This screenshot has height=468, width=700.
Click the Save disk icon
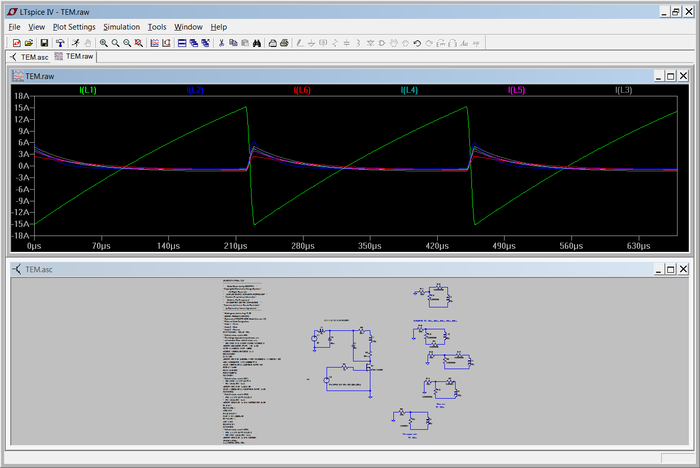(x=44, y=43)
